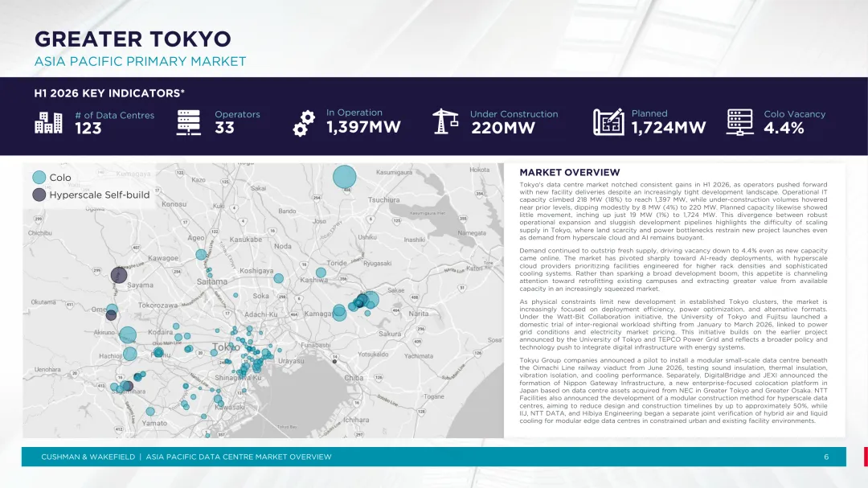Image resolution: width=868 pixels, height=488 pixels.
Task: Click the '4.4%' colo vacancy value
Action: tap(784, 128)
